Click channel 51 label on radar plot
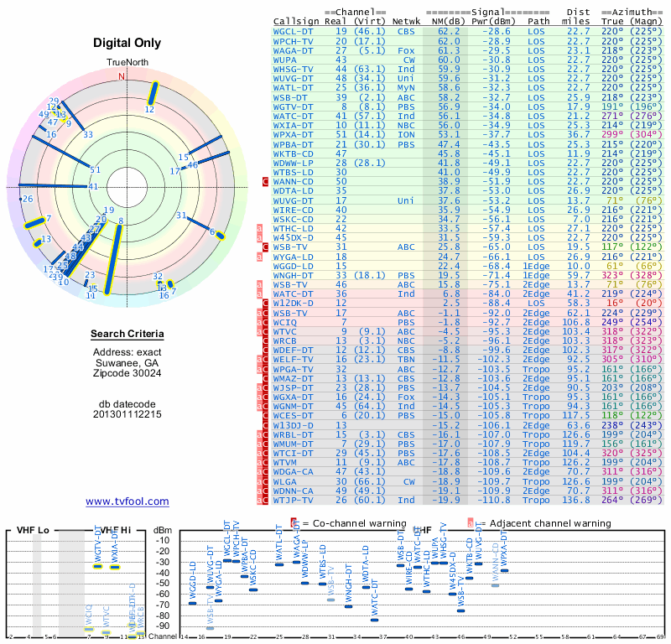Image resolution: width=671 pixels, height=644 pixels. pos(95,170)
